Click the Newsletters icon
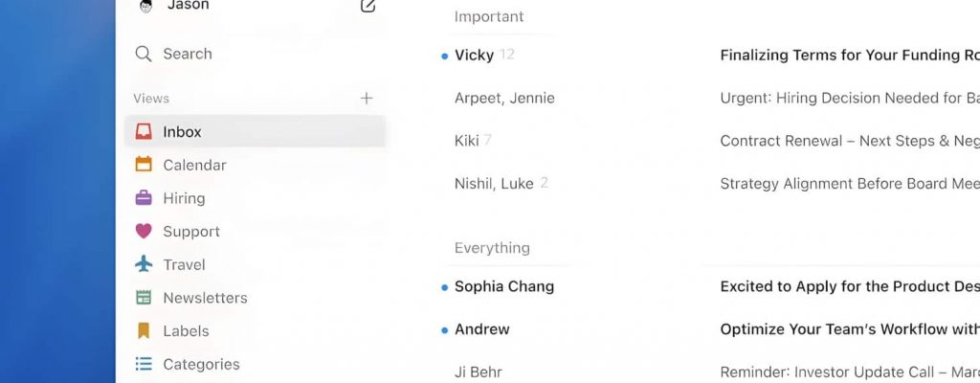Image resolution: width=980 pixels, height=383 pixels. [144, 298]
